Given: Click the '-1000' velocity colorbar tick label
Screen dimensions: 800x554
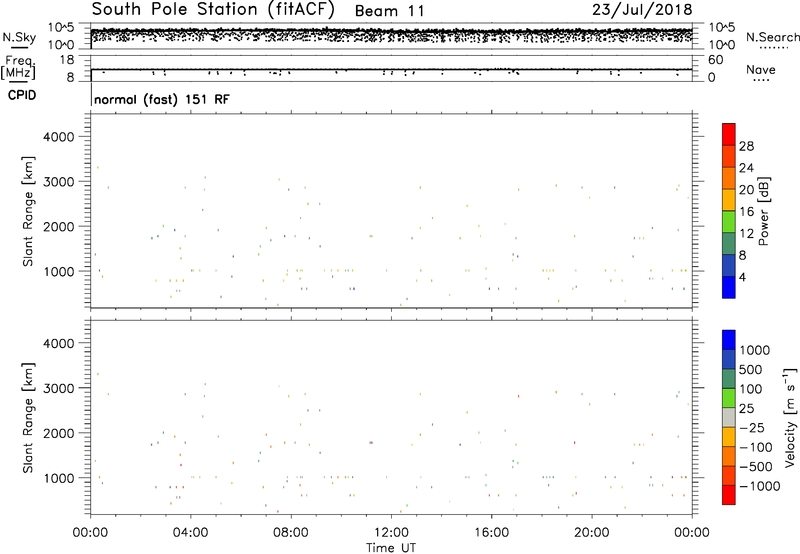Looking at the screenshot, I should coord(759,486).
